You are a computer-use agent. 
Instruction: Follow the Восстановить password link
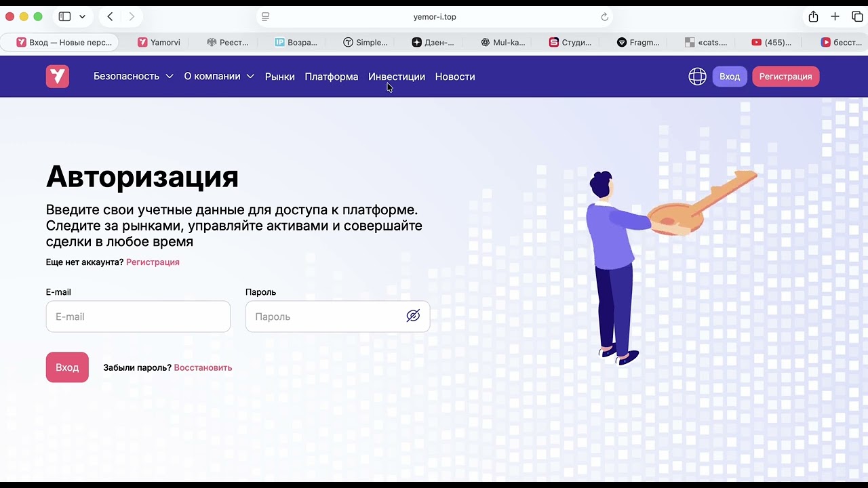pos(203,368)
